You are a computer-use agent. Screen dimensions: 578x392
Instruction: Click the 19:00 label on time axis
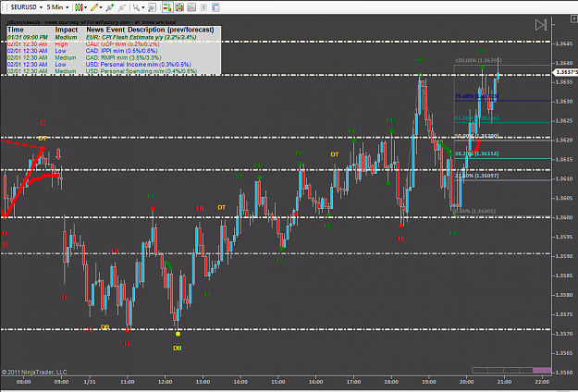click(x=429, y=382)
